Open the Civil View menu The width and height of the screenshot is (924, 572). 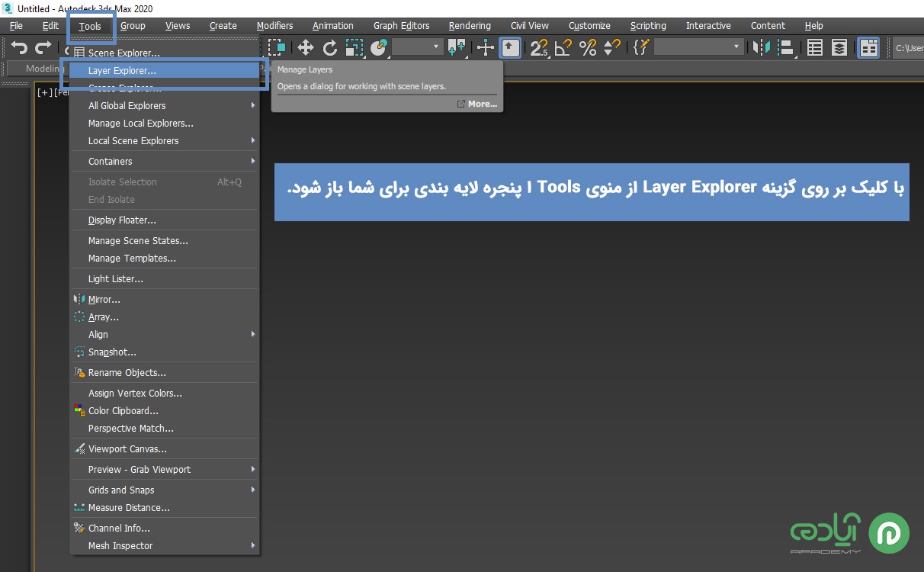(530, 26)
